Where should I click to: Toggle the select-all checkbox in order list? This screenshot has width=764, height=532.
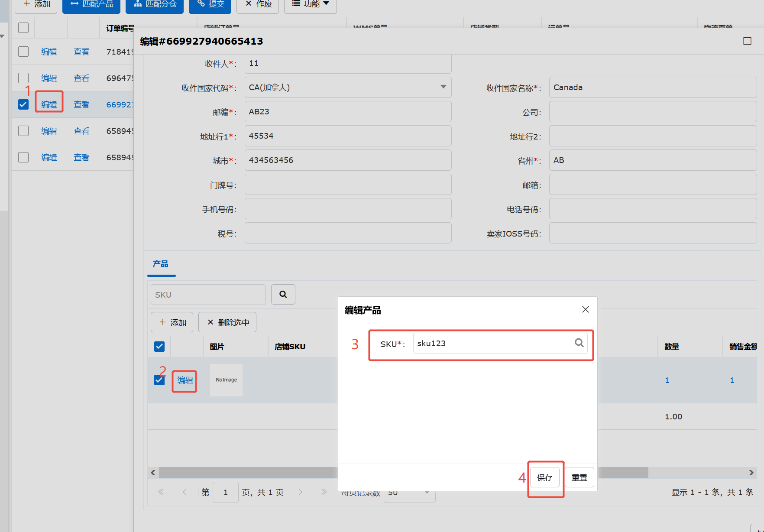23,27
